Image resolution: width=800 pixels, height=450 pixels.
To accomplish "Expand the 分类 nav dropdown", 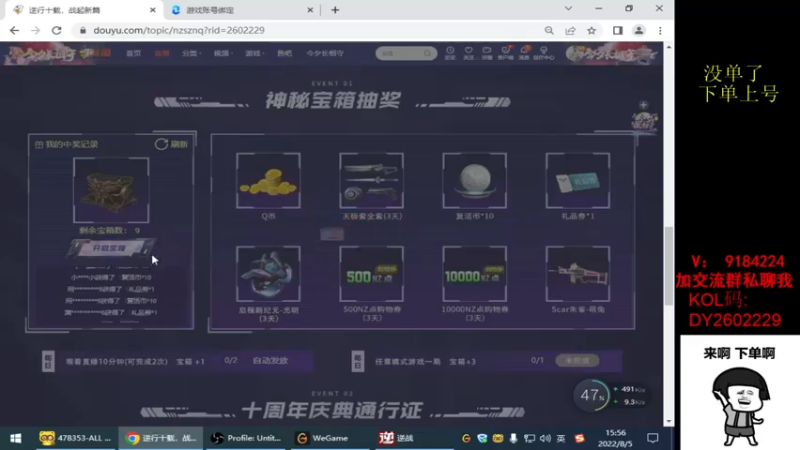I will pos(191,53).
